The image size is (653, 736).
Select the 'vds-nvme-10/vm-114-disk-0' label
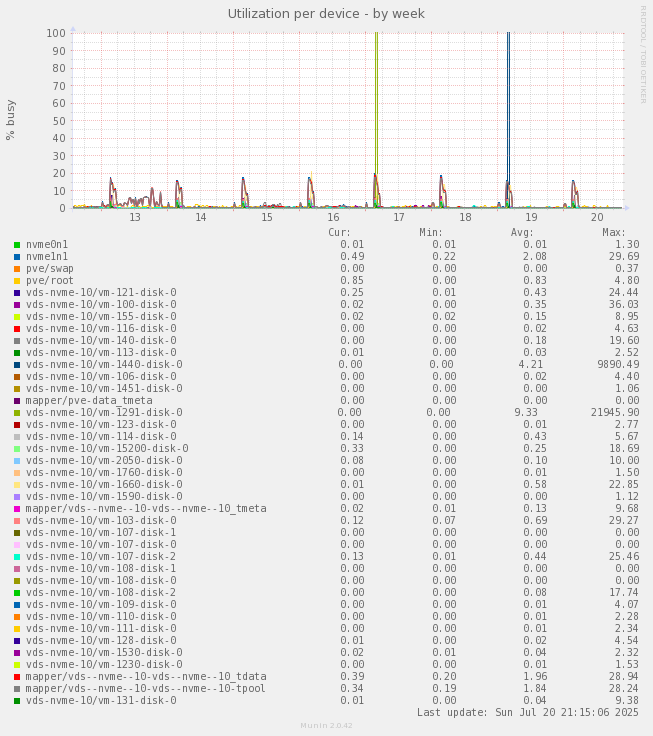point(101,437)
